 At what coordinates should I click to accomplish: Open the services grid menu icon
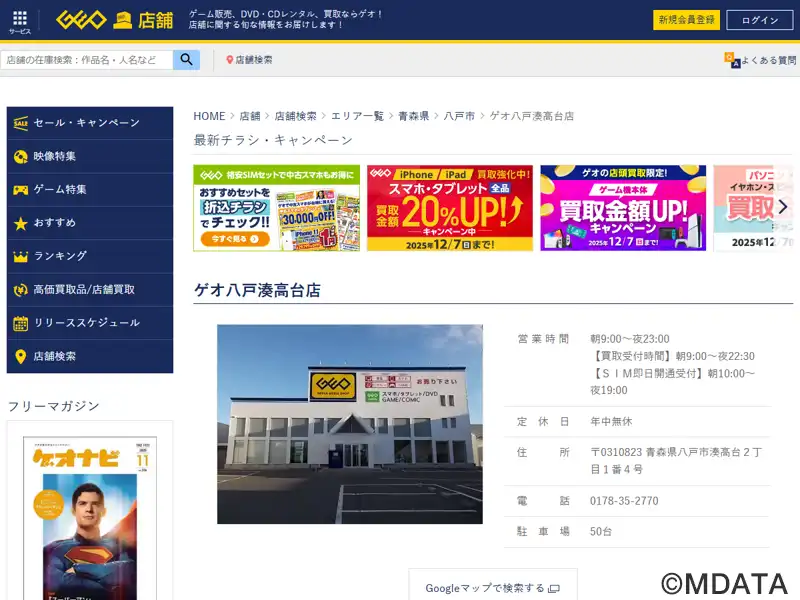[x=20, y=18]
